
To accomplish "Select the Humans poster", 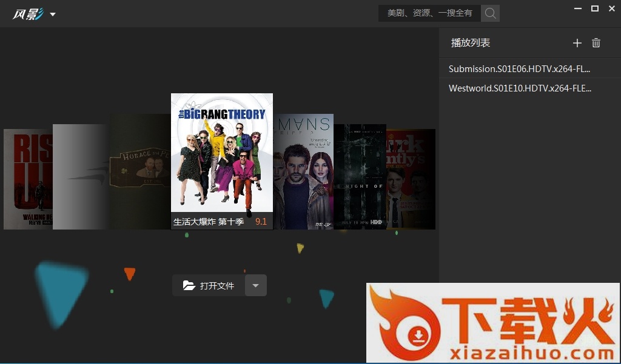I will (303, 172).
